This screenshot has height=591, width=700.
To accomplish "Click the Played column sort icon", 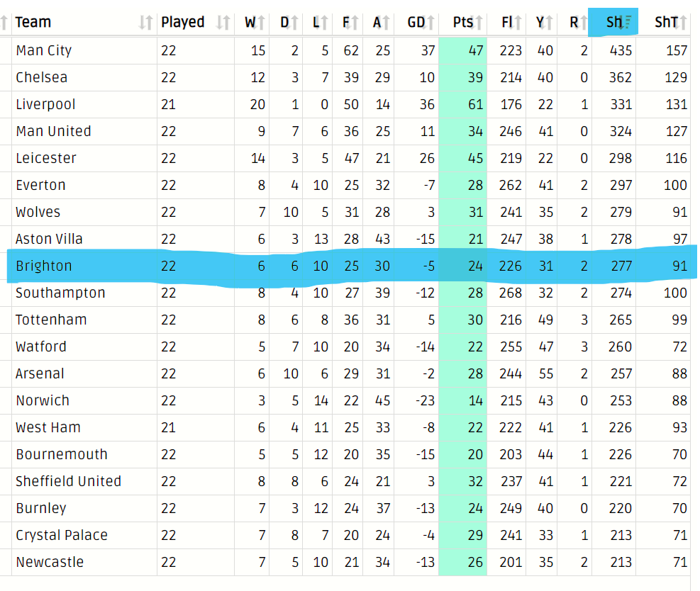I will tap(223, 22).
